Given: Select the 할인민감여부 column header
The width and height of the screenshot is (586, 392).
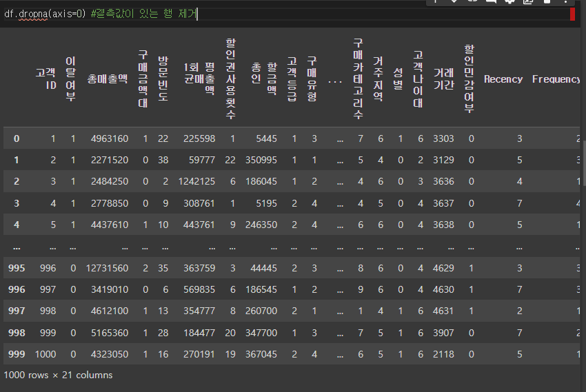Looking at the screenshot, I should (x=469, y=79).
